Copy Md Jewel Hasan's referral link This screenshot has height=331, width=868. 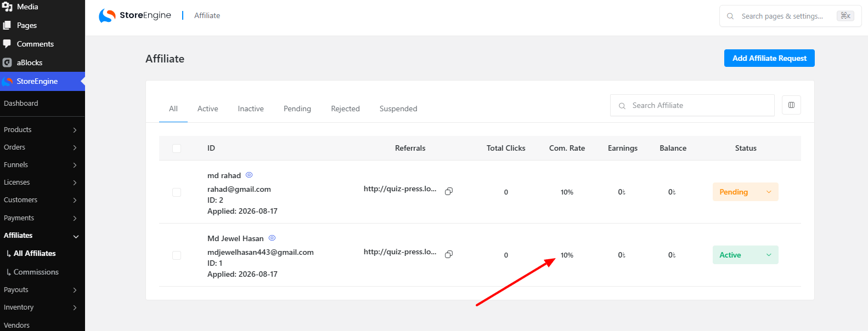(449, 254)
